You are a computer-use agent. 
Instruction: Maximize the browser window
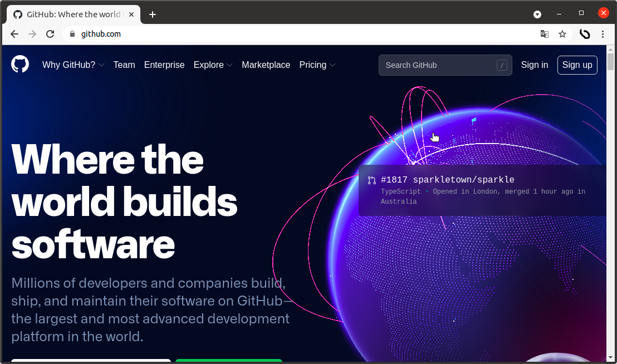(x=581, y=13)
